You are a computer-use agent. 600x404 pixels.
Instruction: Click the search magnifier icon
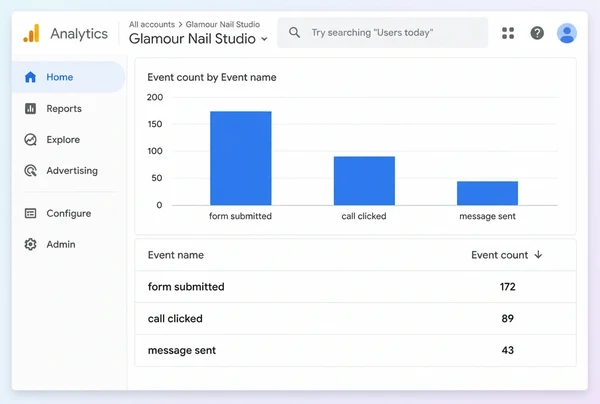pos(294,32)
